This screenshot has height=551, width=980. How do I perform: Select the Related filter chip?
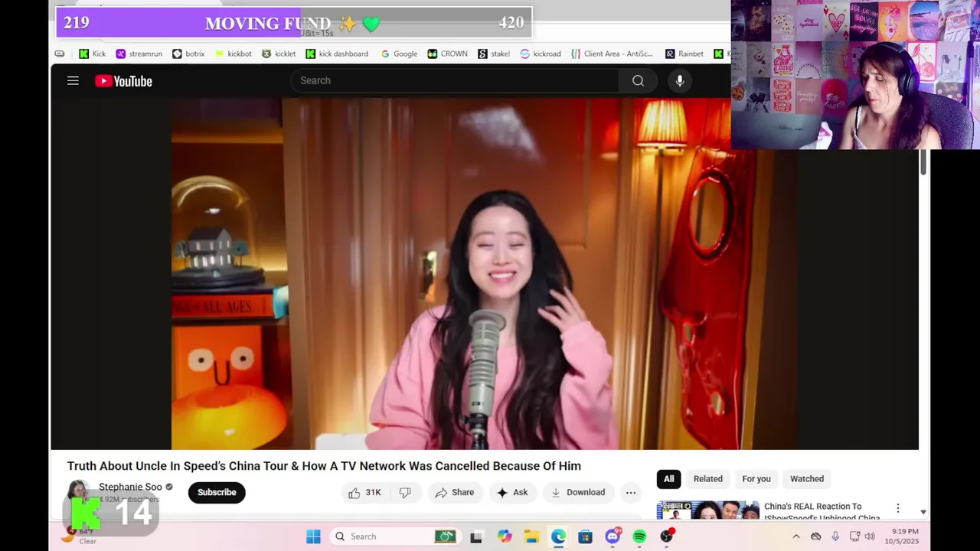(x=708, y=479)
